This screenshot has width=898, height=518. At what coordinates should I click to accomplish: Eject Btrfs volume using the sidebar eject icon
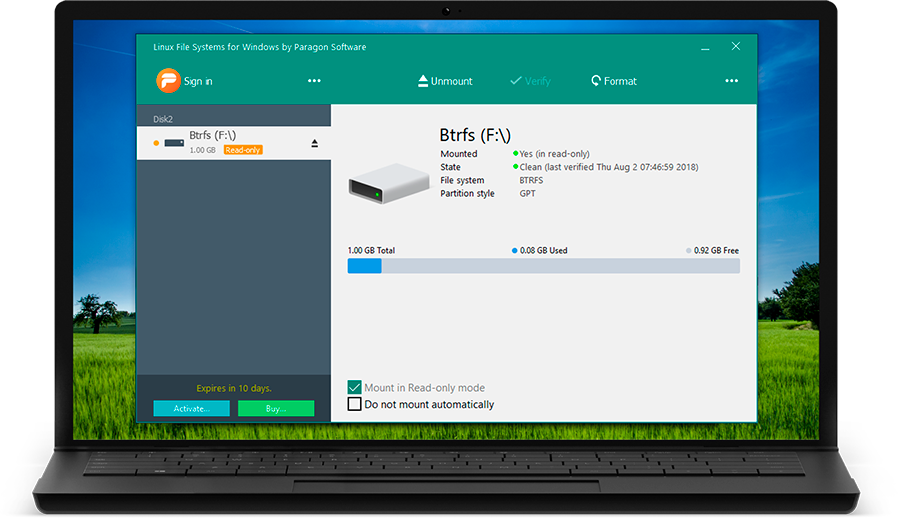[315, 144]
